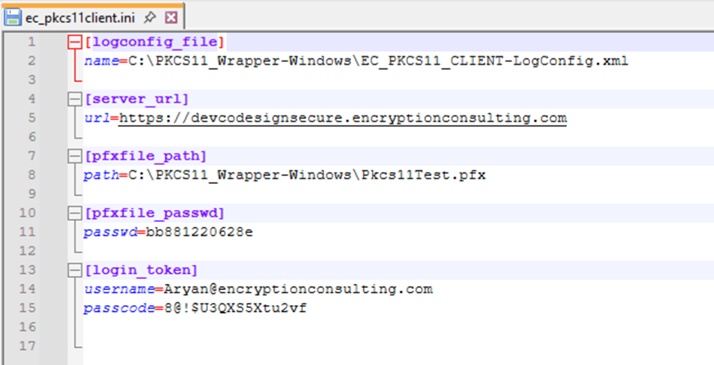This screenshot has width=714, height=365.
Task: Click the [pfxfile_passwd] section header text
Action: pos(154,213)
